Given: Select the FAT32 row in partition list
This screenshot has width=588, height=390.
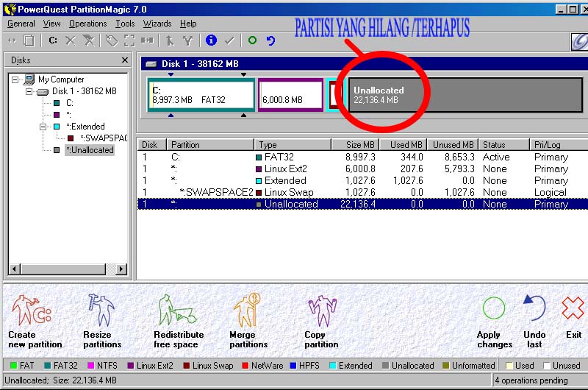Looking at the screenshot, I should tap(362, 157).
